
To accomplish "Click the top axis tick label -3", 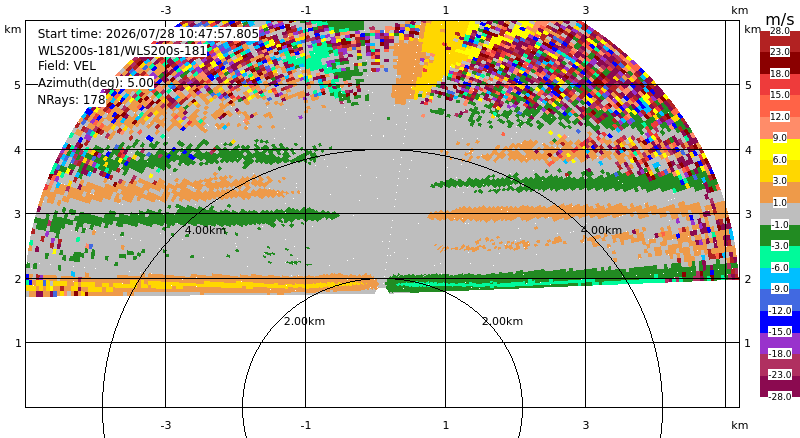I will click(x=166, y=10).
